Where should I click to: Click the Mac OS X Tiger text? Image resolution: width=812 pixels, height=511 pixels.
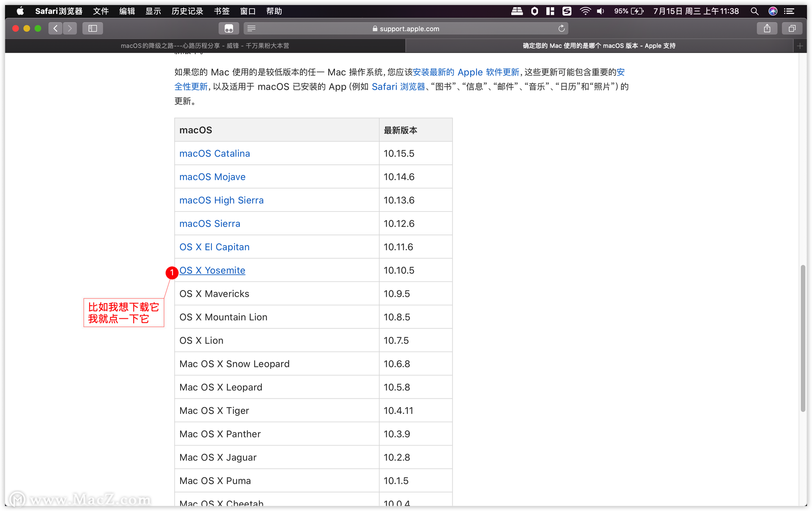pos(214,411)
